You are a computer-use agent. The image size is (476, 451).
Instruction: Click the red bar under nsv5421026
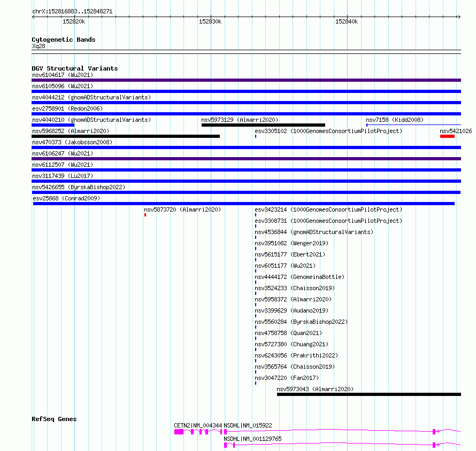click(x=447, y=136)
